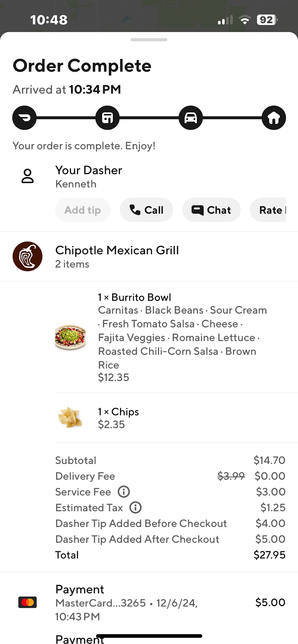Viewport: 298px width, 644px height.
Task: Tap the car delivery progress step icon
Action: [x=190, y=118]
